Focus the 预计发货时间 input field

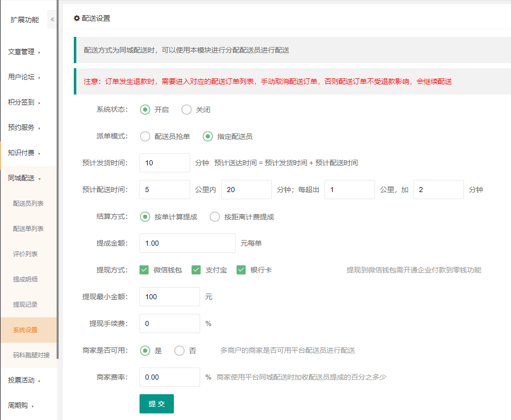point(165,163)
